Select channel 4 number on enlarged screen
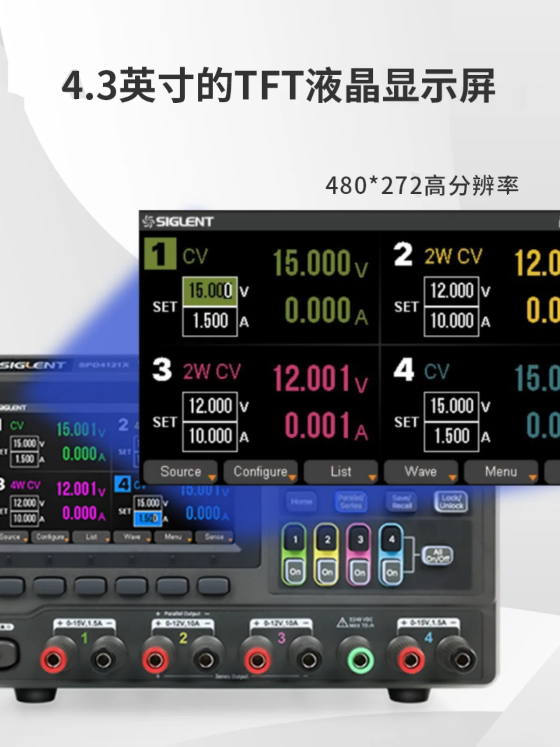560x747 pixels. click(404, 370)
